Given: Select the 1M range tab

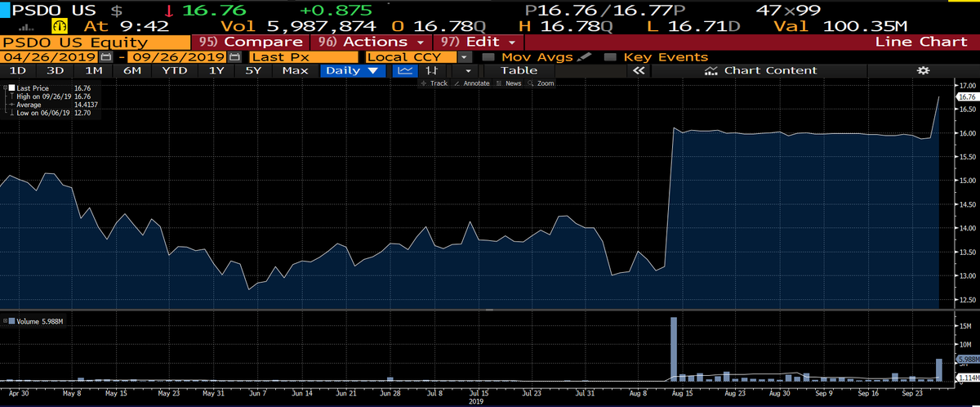Looking at the screenshot, I should point(94,71).
